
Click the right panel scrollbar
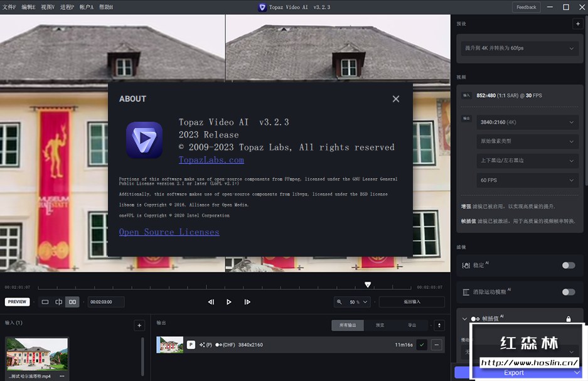pos(586,101)
